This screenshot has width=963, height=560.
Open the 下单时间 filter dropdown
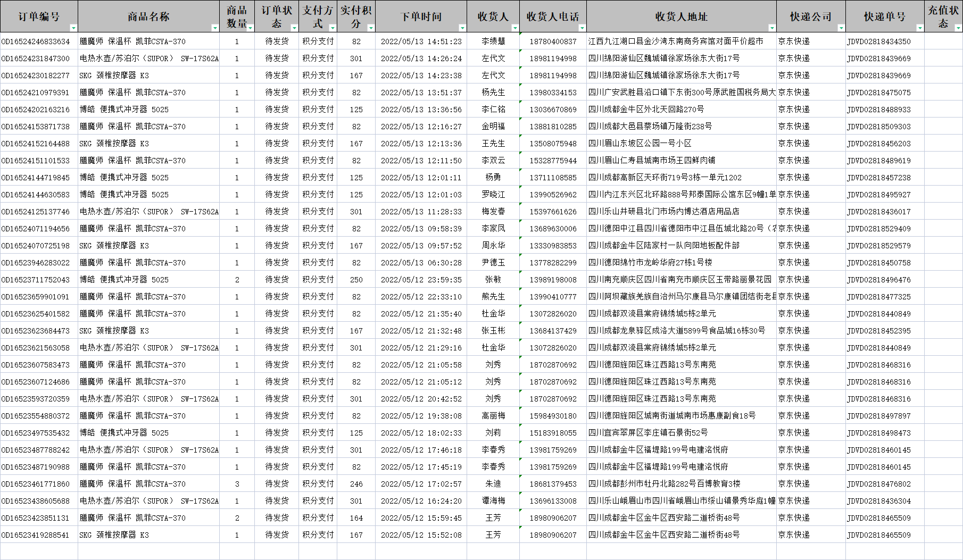click(x=462, y=28)
